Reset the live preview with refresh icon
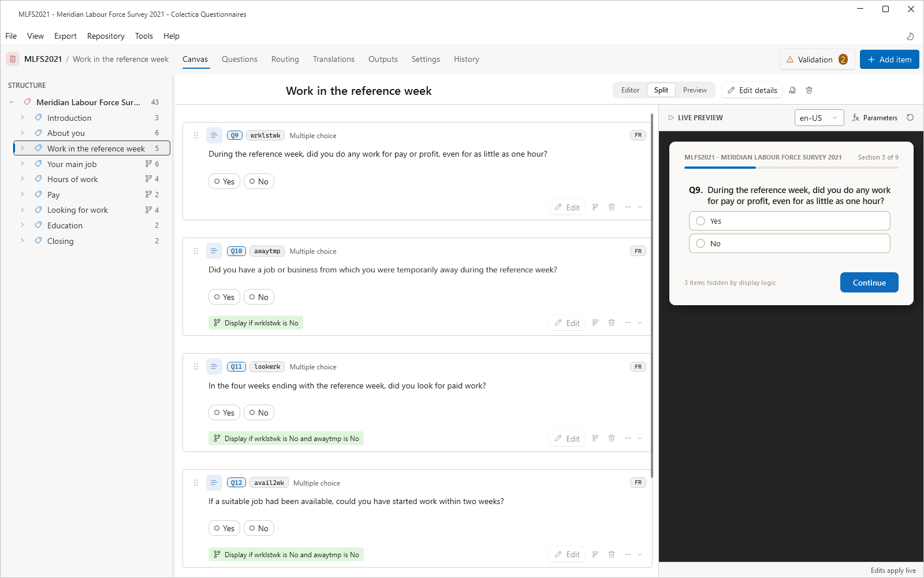 coord(910,117)
